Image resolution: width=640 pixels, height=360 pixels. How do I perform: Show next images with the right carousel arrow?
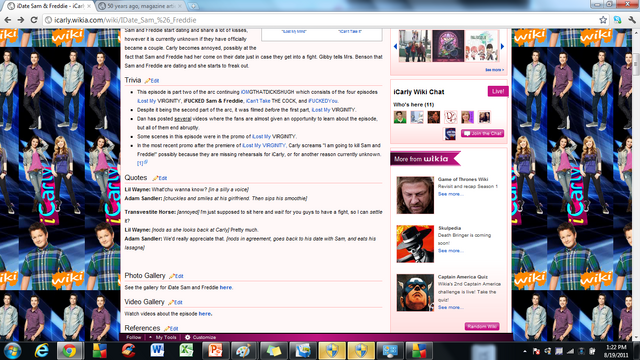pyautogui.click(x=502, y=46)
